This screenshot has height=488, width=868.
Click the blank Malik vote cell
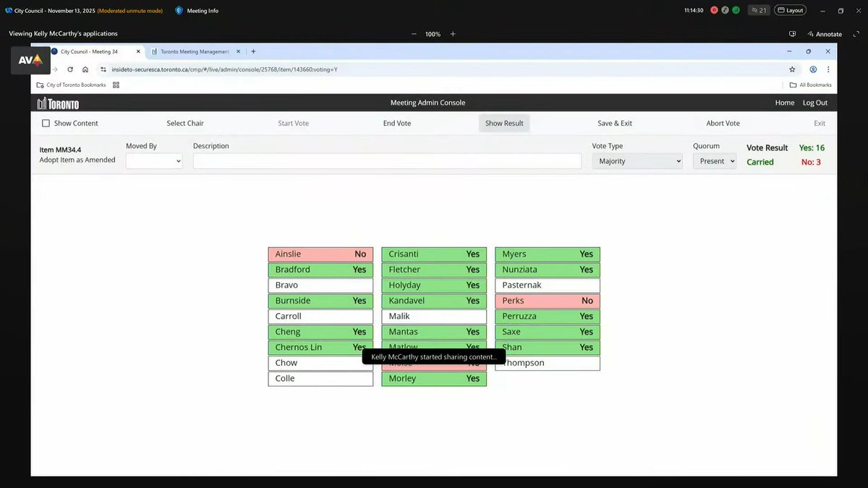pos(434,316)
